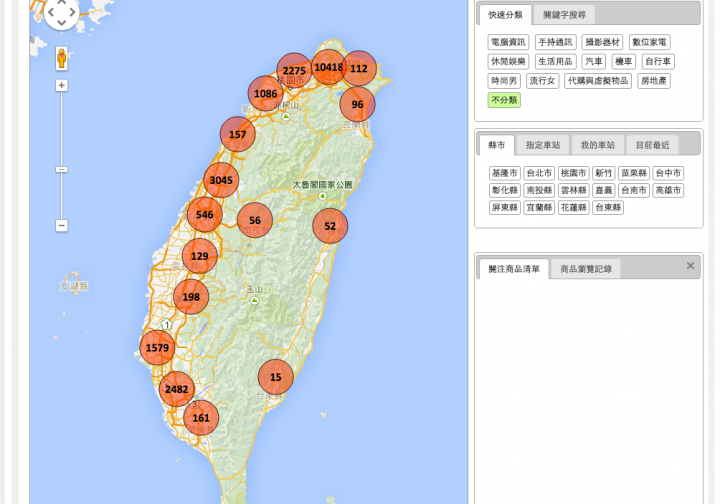This screenshot has height=504, width=720.
Task: Filter by 新竹
Action: pyautogui.click(x=603, y=173)
